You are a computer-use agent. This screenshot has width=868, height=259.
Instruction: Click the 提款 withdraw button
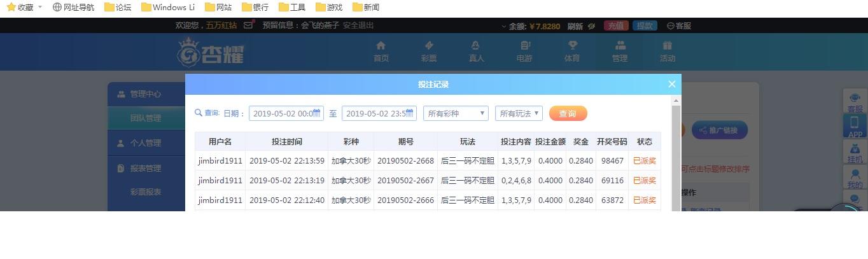pos(645,26)
